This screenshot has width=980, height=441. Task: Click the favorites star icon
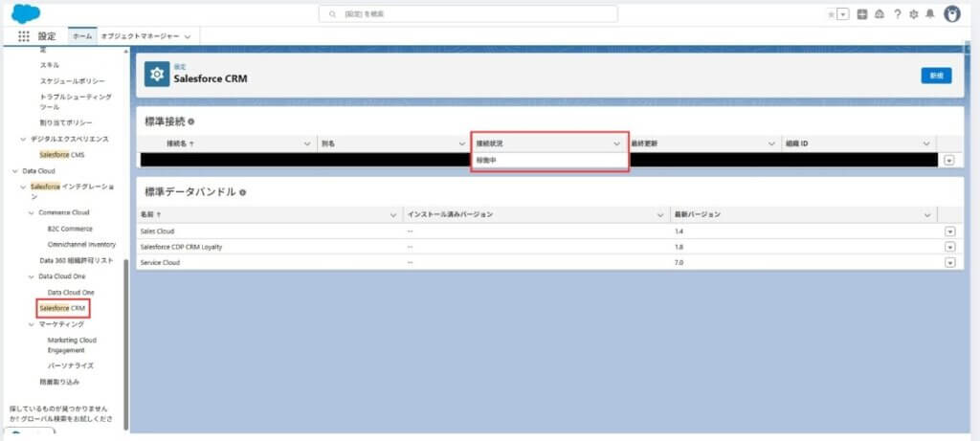click(831, 14)
